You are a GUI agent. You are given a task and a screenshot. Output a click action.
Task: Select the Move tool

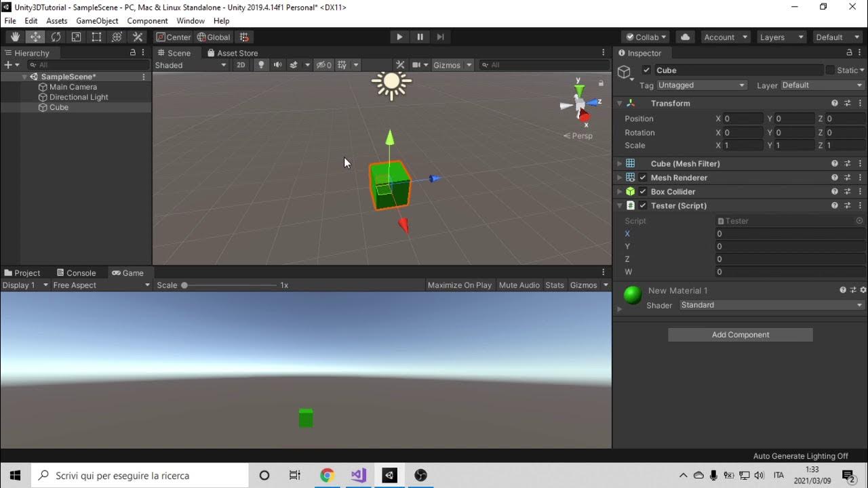click(35, 37)
